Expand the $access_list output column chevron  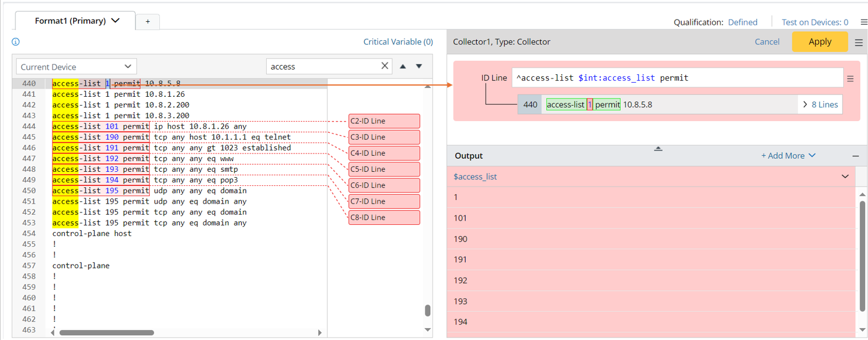pos(845,176)
